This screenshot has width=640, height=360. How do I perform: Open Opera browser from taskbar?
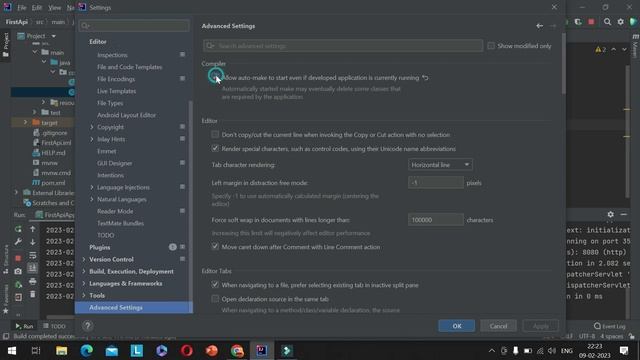pyautogui.click(x=187, y=351)
